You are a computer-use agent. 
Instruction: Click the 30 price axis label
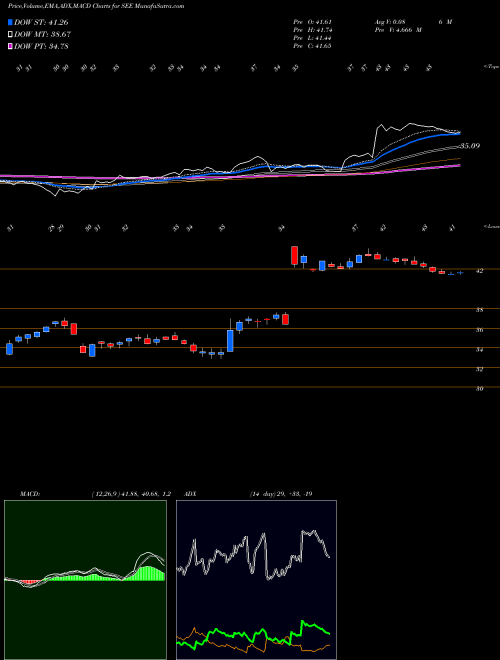[479, 389]
